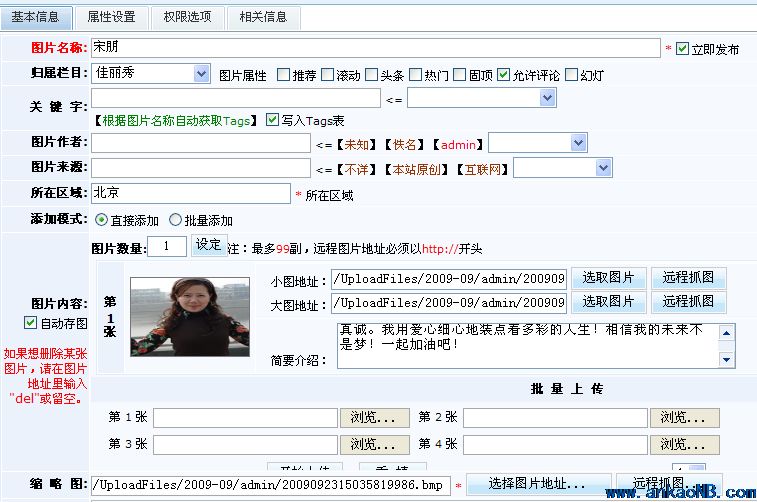Uncheck the 允许评论 checkbox
The width and height of the screenshot is (757, 502).
(x=504, y=74)
